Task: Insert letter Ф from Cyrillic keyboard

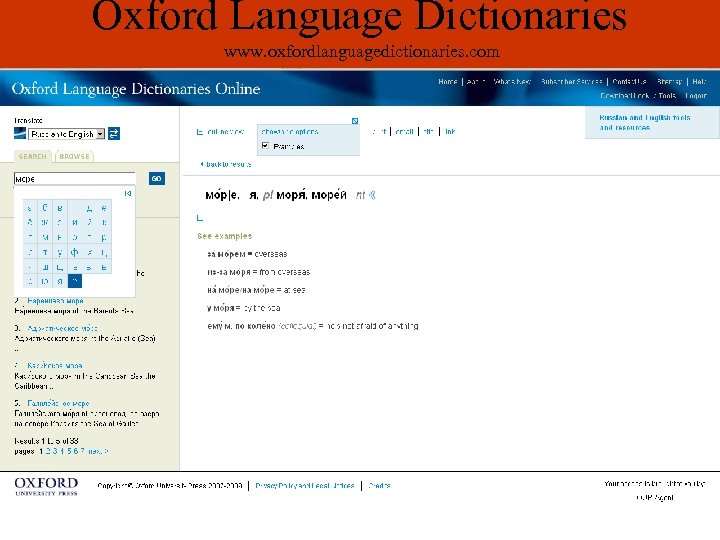Action: click(x=74, y=252)
